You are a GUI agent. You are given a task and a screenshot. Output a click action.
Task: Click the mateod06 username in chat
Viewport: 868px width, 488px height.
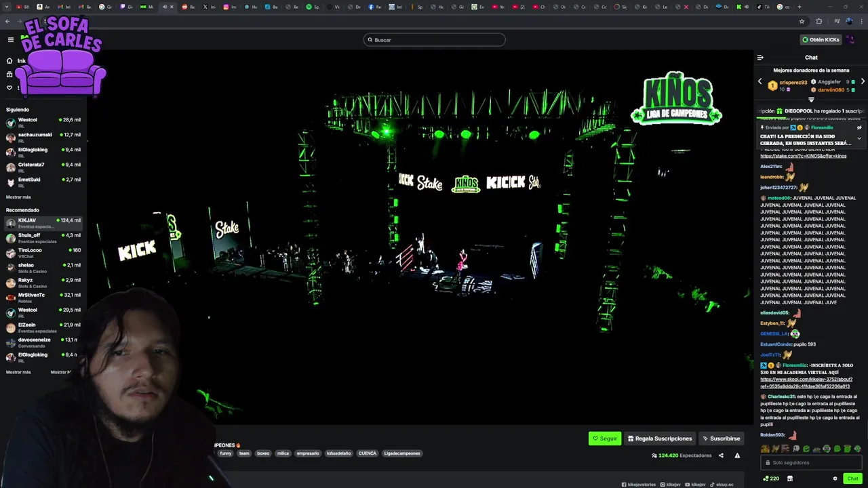click(779, 198)
